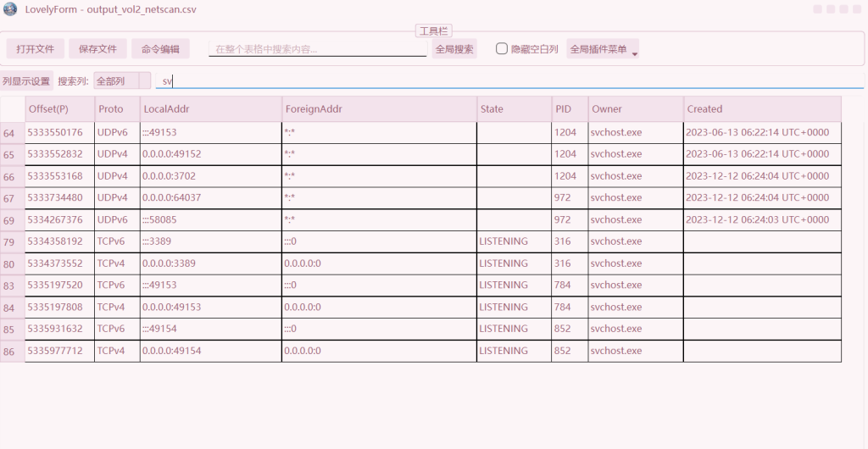Open the 命令编辑 command editor
The height and width of the screenshot is (449, 868).
160,49
